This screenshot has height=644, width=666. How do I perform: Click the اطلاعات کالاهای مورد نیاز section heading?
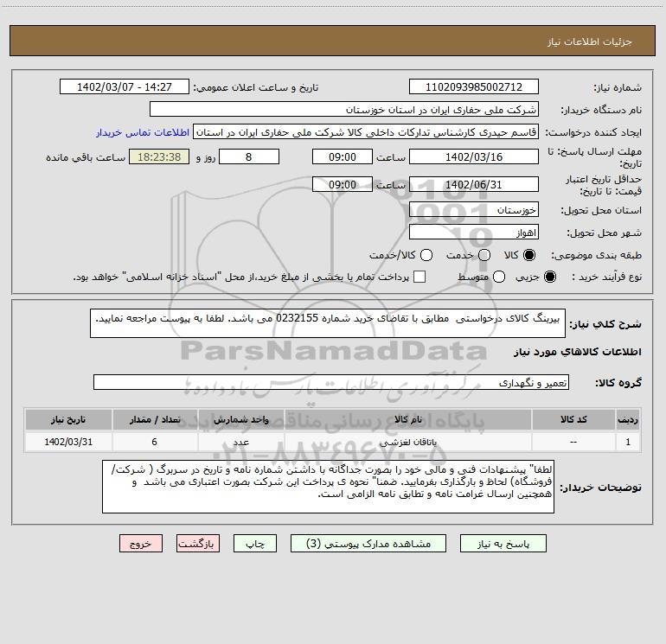pos(577,352)
